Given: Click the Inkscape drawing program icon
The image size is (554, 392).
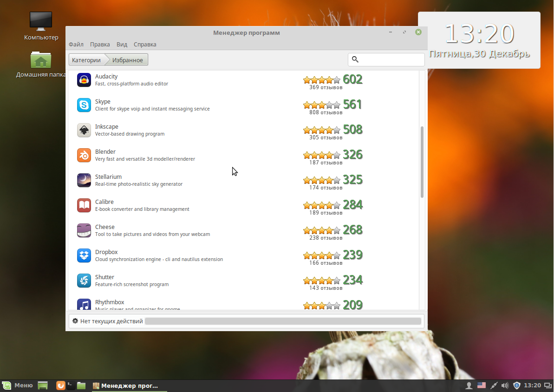Looking at the screenshot, I should [x=84, y=130].
